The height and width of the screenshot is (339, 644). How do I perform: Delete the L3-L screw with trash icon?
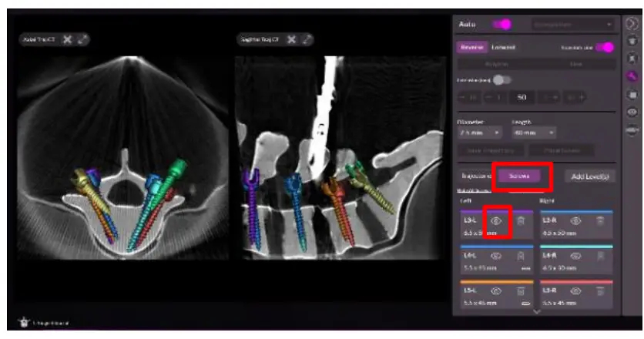[x=521, y=221]
